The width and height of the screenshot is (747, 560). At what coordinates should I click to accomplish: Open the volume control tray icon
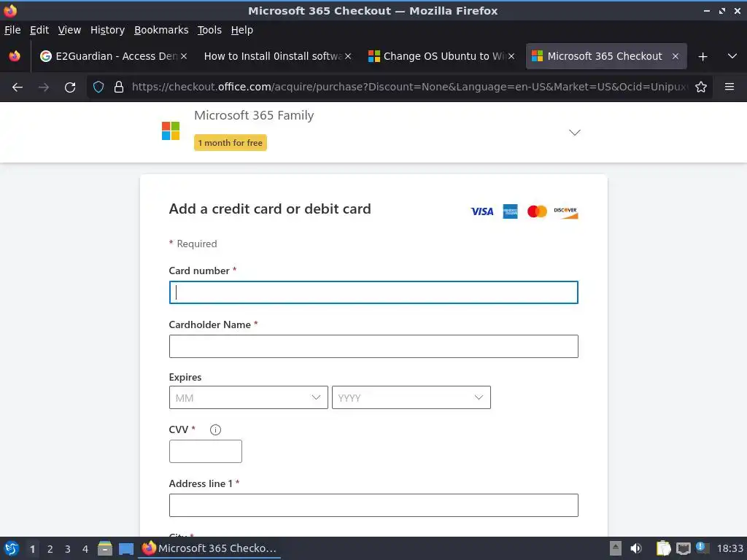coord(636,548)
